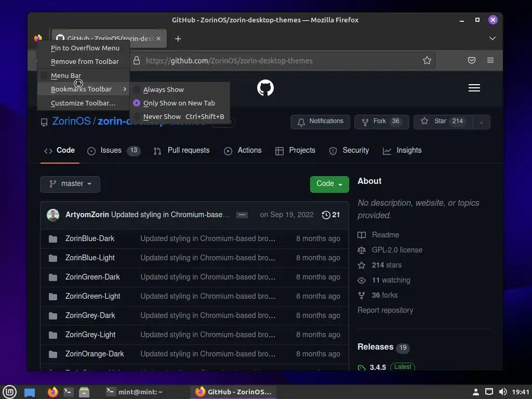This screenshot has height=399, width=532.
Task: Open the Releases heading link
Action: 375,347
